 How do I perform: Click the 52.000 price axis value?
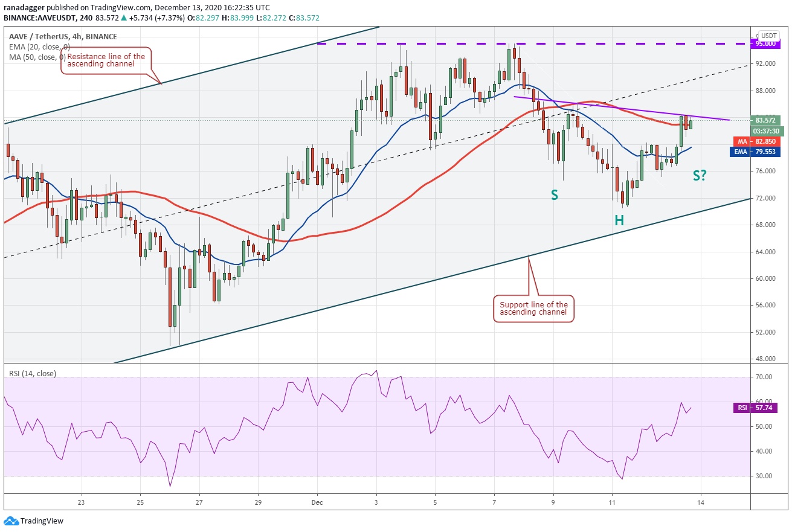[766, 332]
